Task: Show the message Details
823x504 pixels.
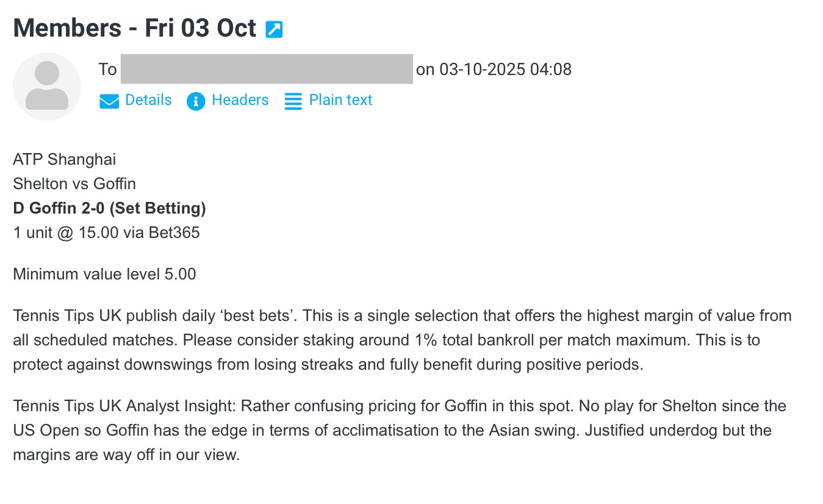Action: 148,100
